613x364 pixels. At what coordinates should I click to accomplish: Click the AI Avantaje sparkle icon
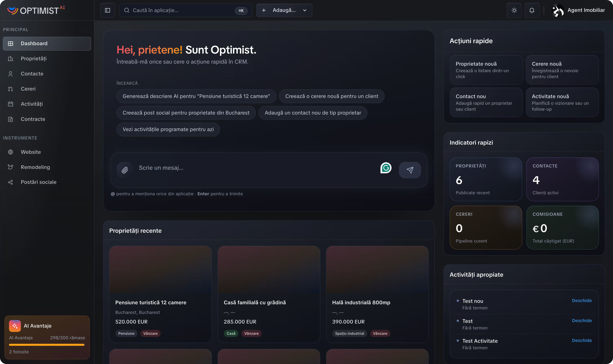pyautogui.click(x=15, y=326)
